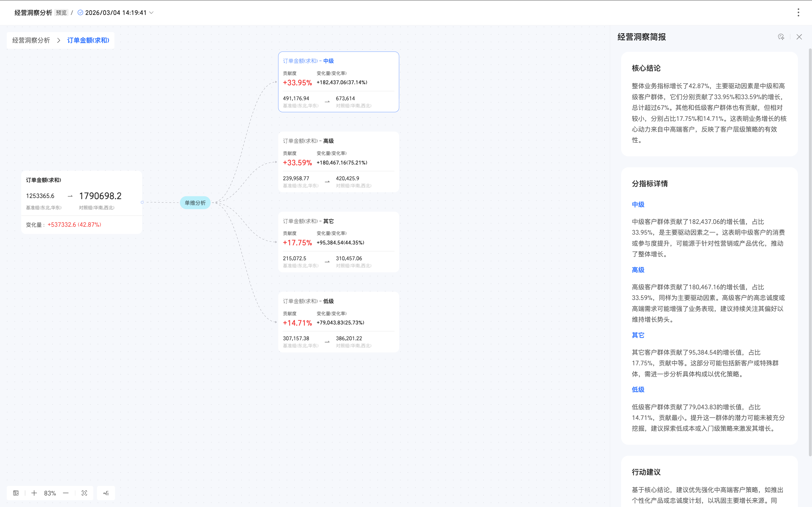This screenshot has width=812, height=507.
Task: Open the three-dot more options menu
Action: (x=798, y=12)
